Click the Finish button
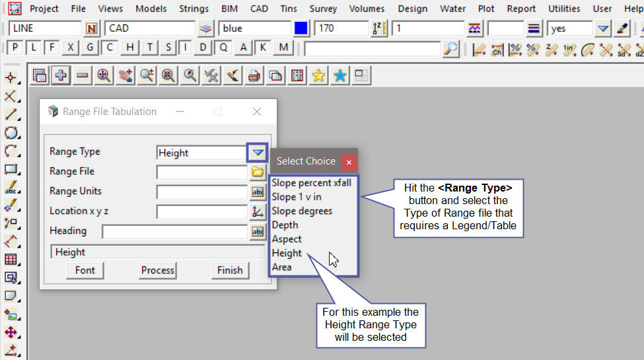The width and height of the screenshot is (644, 360). [230, 270]
